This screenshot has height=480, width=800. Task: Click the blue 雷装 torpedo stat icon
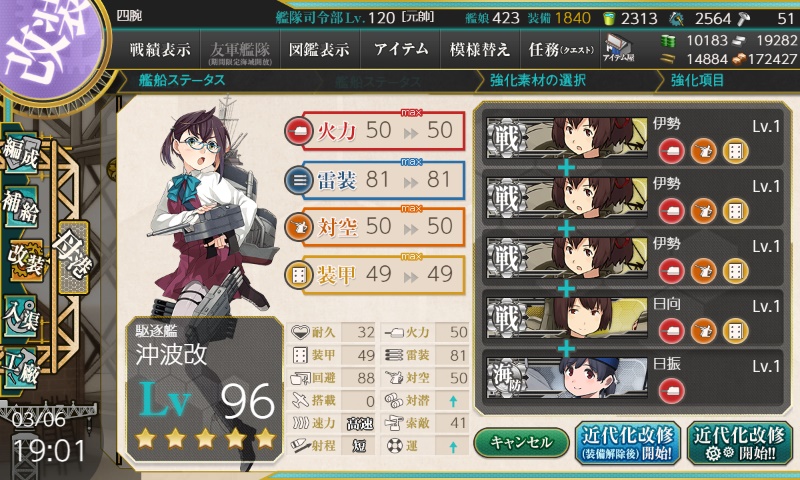299,180
